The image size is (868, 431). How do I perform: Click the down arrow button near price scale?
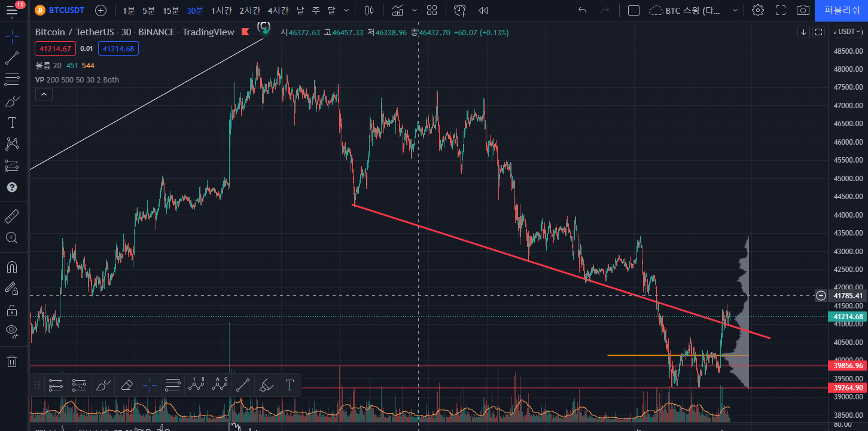point(803,32)
